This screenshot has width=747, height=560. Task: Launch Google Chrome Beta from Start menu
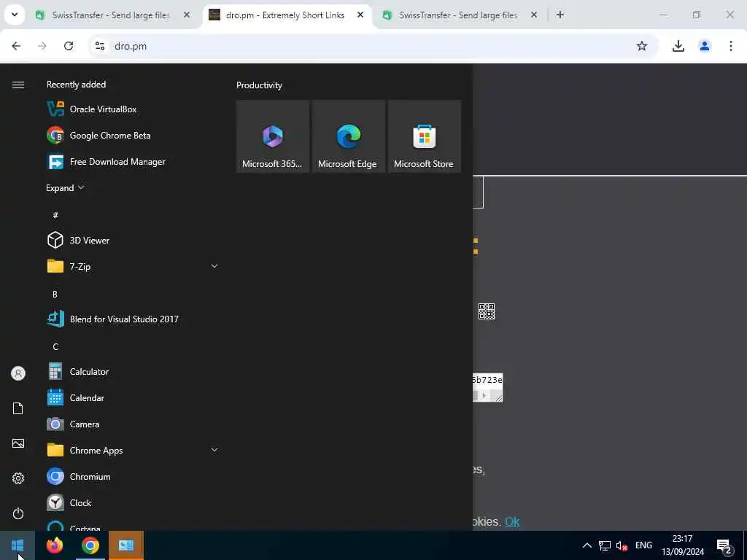tap(133, 135)
